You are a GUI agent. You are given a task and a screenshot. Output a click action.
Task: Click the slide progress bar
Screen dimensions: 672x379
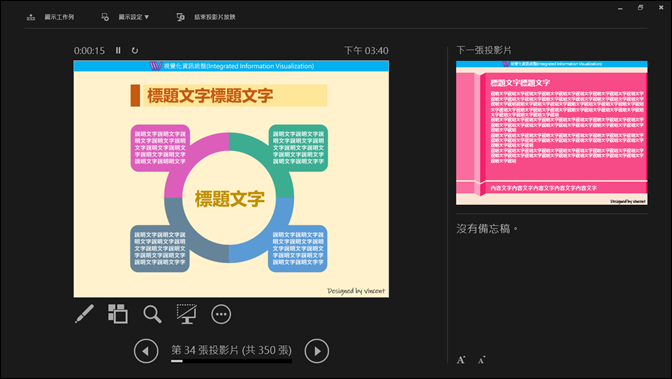tap(231, 361)
